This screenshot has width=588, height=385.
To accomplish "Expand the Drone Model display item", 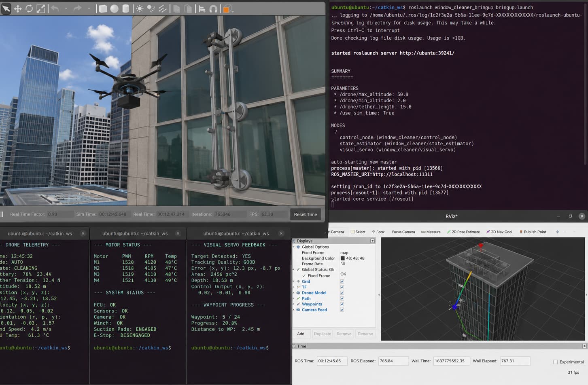I will 294,293.
